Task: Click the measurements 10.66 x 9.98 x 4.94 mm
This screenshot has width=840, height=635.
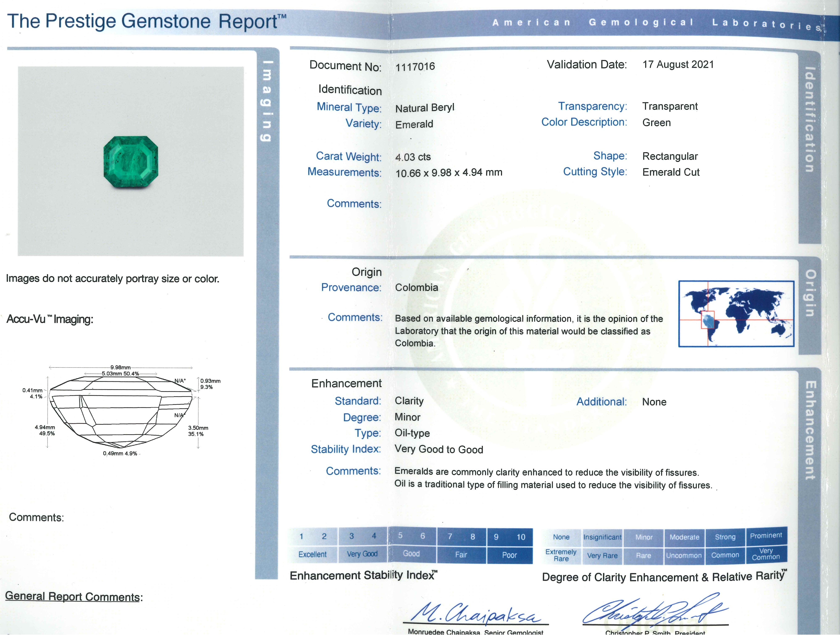Action: point(449,173)
